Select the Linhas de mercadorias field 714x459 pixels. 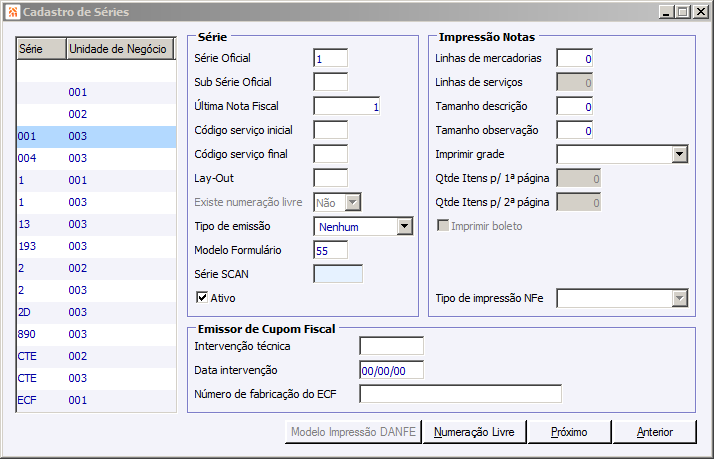click(575, 59)
